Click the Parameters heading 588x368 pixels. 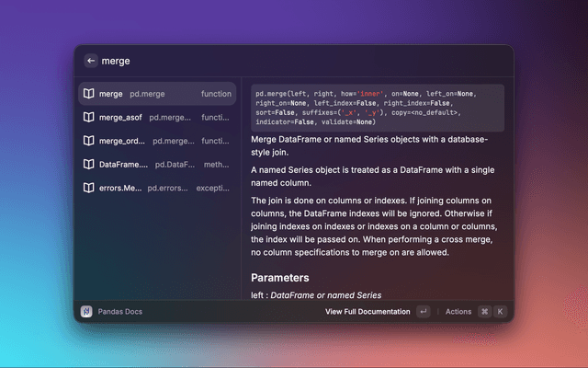(x=280, y=277)
